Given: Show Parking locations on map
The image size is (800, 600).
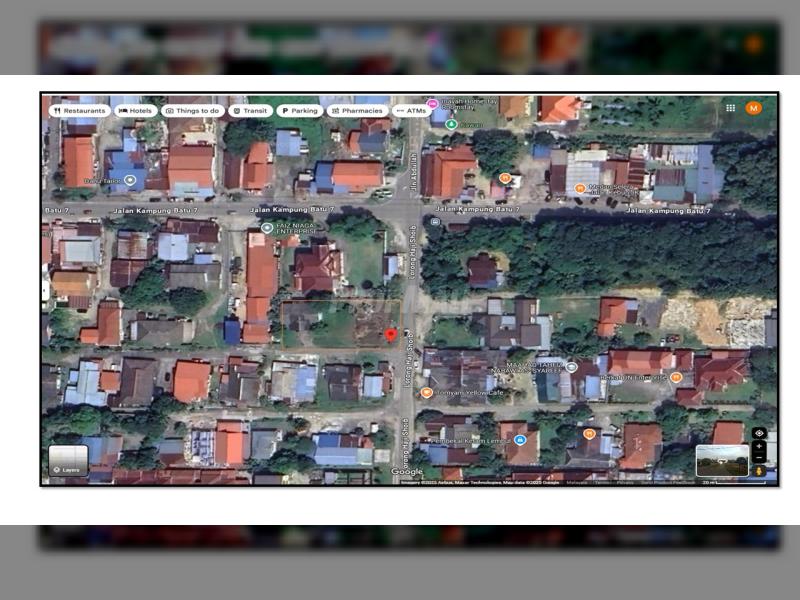Looking at the screenshot, I should pyautogui.click(x=299, y=111).
